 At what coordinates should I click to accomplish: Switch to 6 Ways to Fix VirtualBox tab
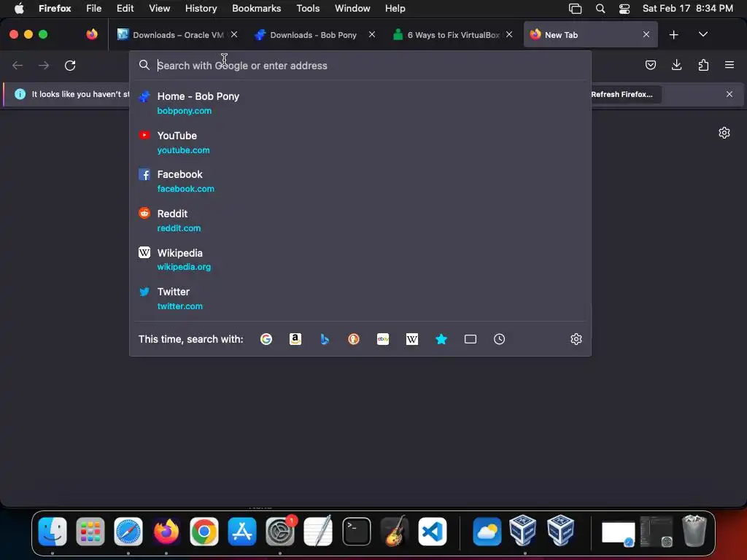pos(452,35)
